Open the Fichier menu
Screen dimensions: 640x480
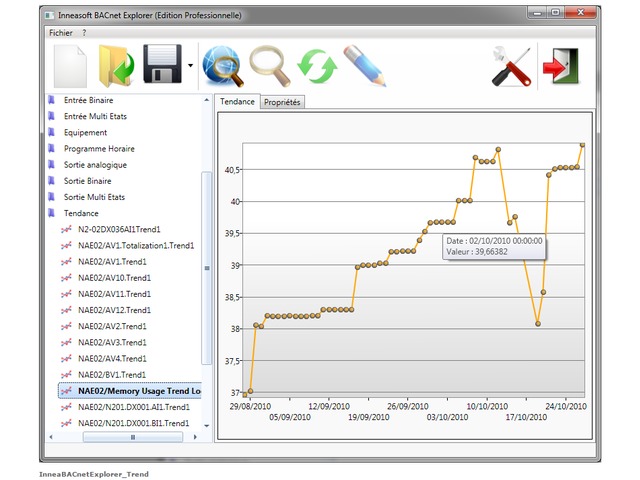click(61, 32)
